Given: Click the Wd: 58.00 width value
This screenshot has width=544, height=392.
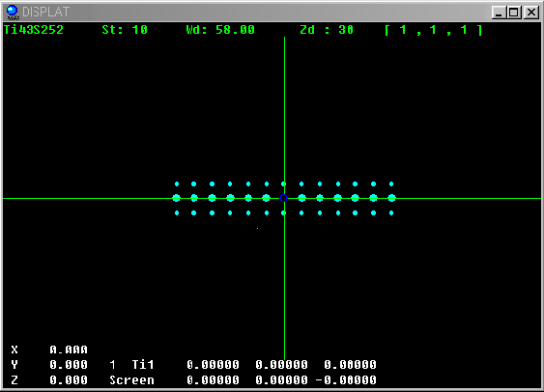Looking at the screenshot, I should [x=220, y=30].
